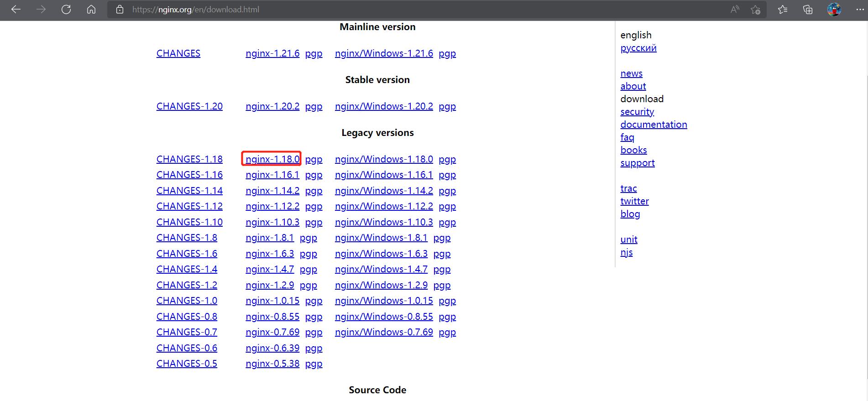The width and height of the screenshot is (868, 401).
Task: Download nginx/Windows-1.16.1
Action: (384, 175)
